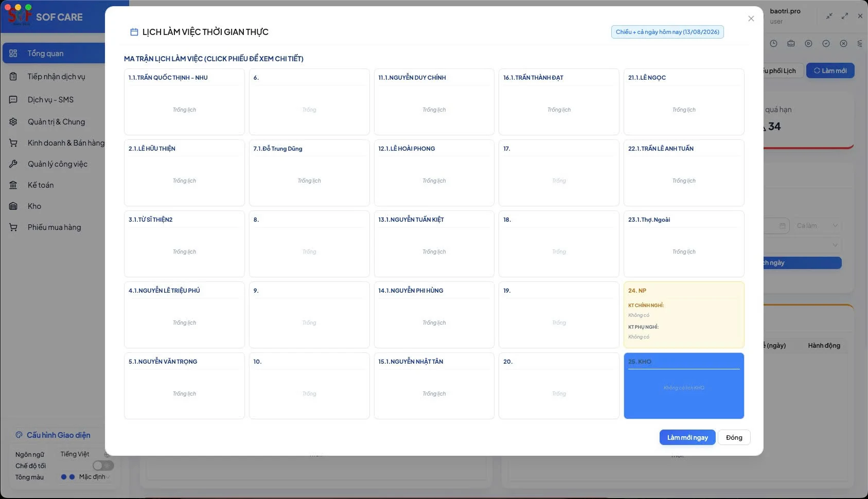Close the schedule modal with the X
Image resolution: width=868 pixels, height=499 pixels.
point(751,19)
